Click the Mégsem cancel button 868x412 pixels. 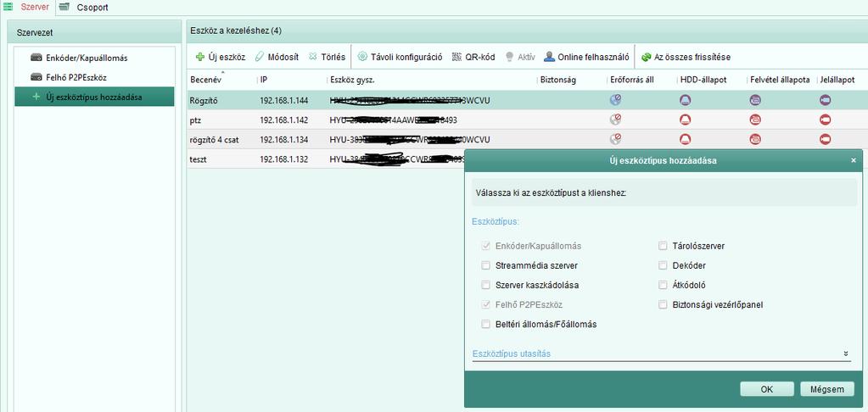[827, 389]
